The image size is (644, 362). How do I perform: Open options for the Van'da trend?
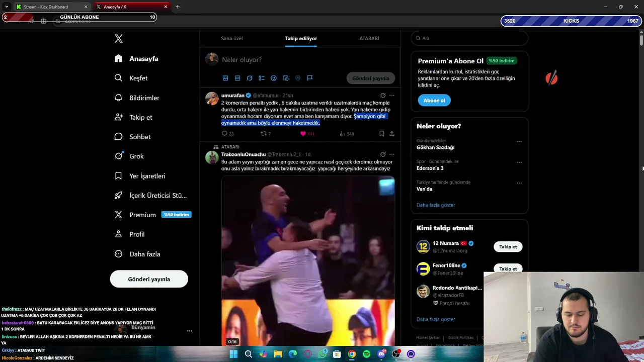coord(519,183)
